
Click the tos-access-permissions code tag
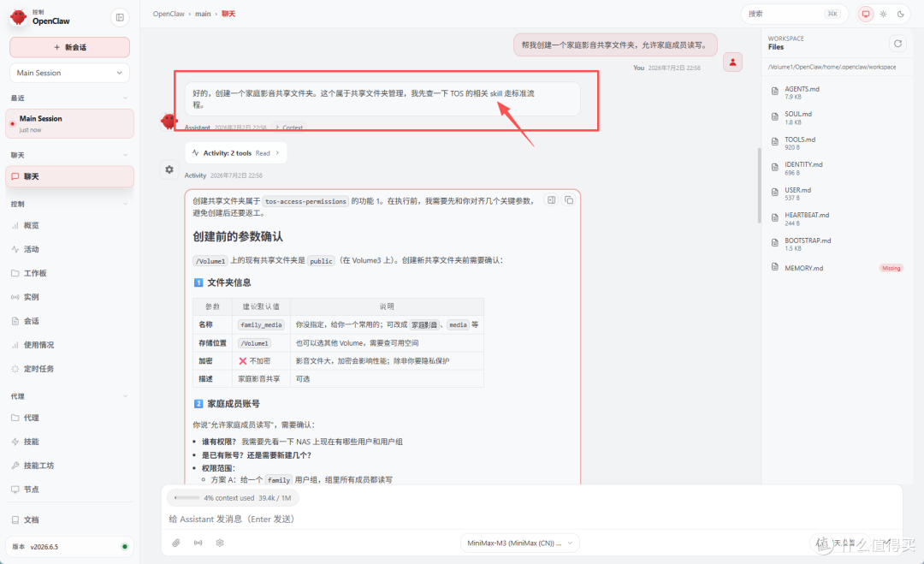click(x=305, y=202)
